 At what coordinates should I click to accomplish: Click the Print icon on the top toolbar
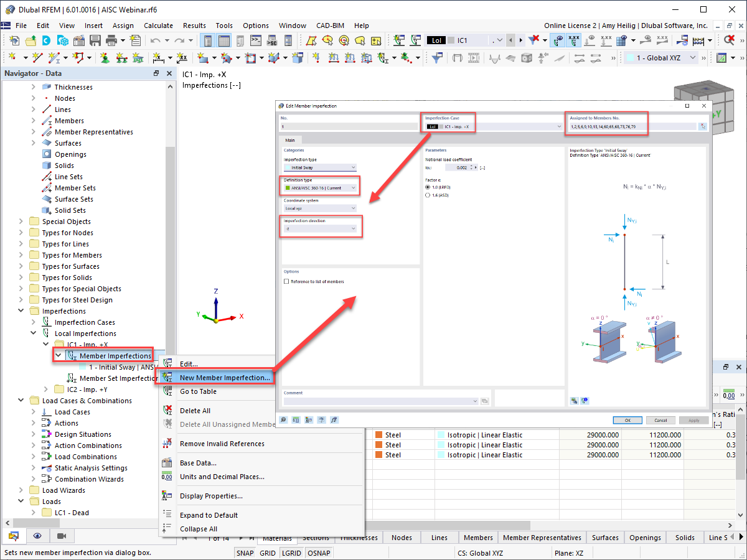click(112, 39)
